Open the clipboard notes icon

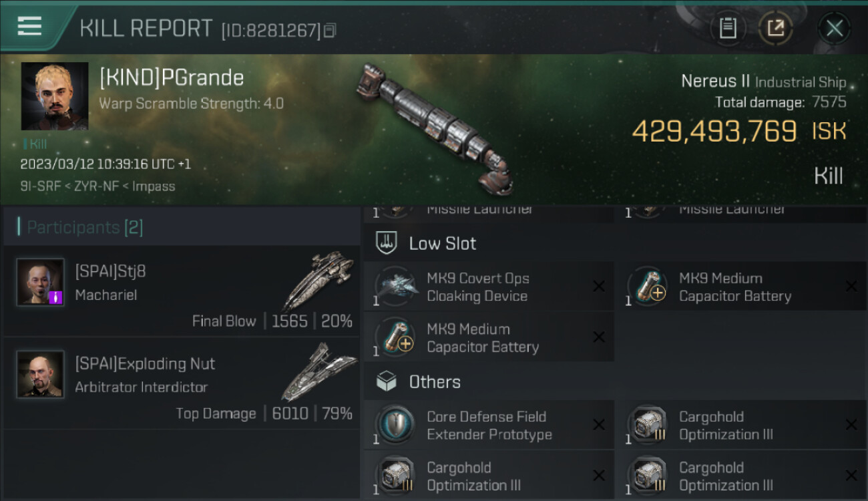point(727,28)
